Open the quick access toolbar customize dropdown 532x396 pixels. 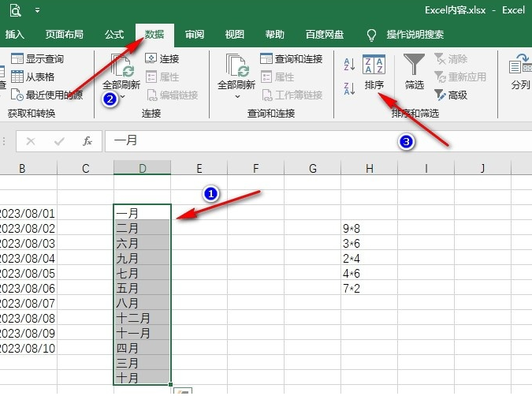37,10
